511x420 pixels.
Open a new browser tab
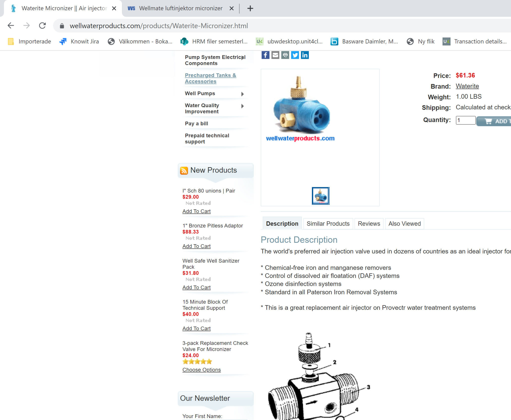tap(250, 8)
